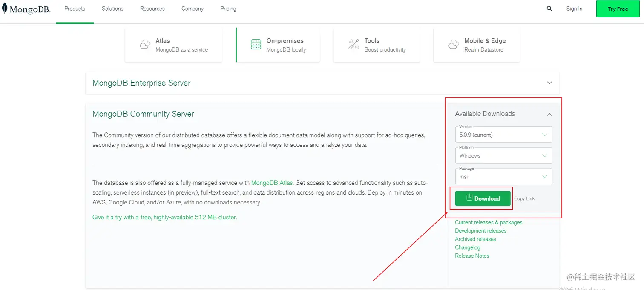Click the MongoDB Enterprise Server heading

[x=141, y=83]
